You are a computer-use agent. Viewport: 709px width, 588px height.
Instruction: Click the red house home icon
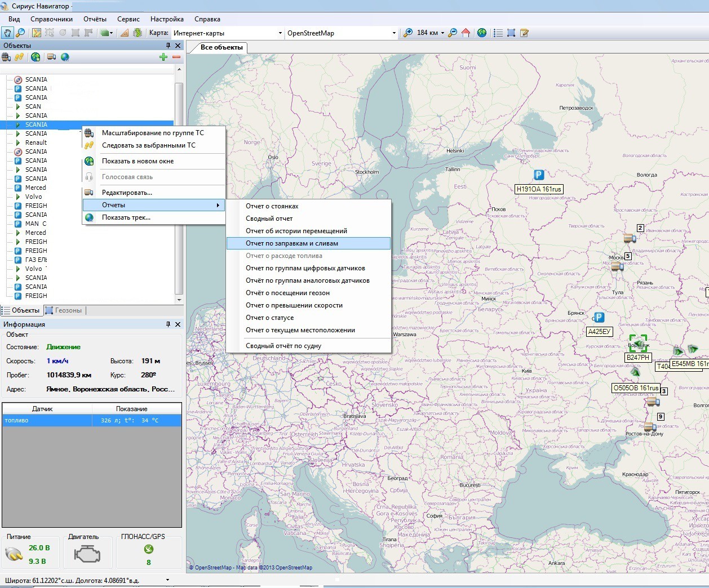pyautogui.click(x=466, y=33)
